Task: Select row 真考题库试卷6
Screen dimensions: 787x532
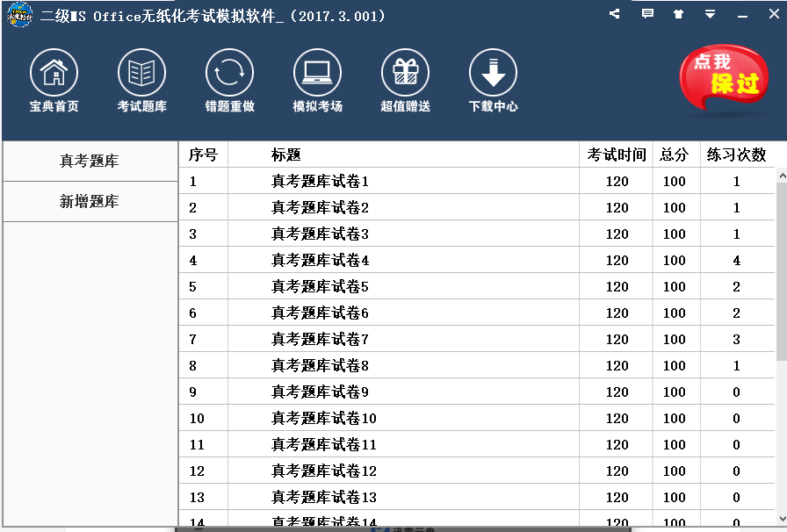Action: [477, 313]
